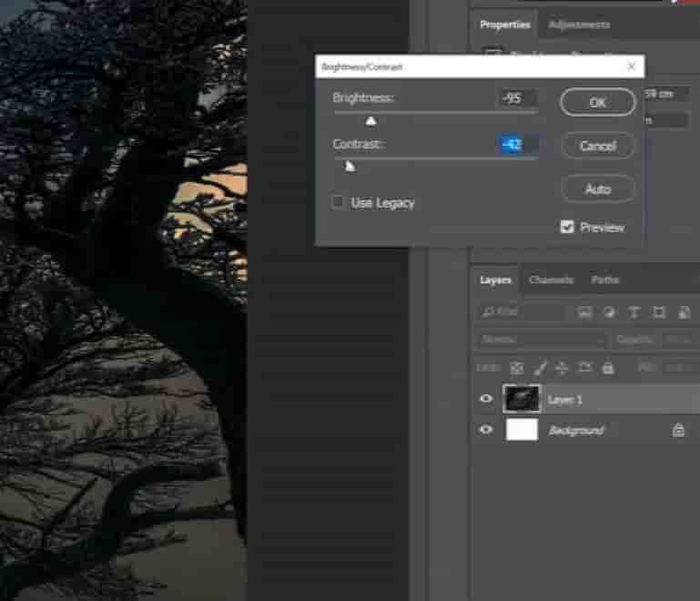The width and height of the screenshot is (700, 601).
Task: Open the layer Opacity dropdown
Action: tap(678, 340)
